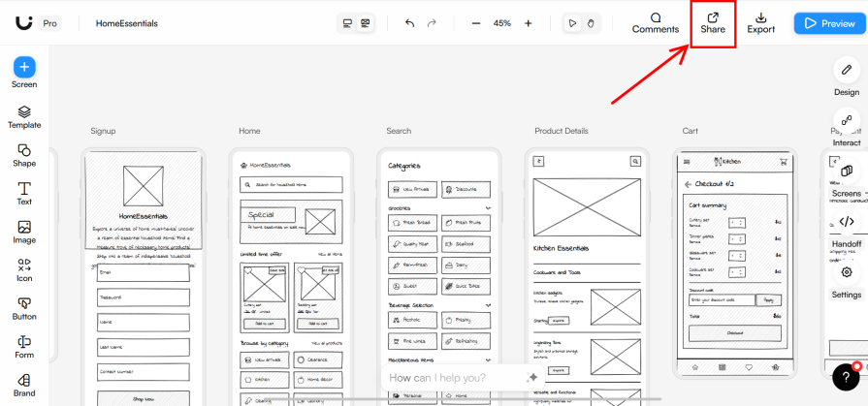Toggle the desktop layout view button
The image size is (868, 406).
347,23
